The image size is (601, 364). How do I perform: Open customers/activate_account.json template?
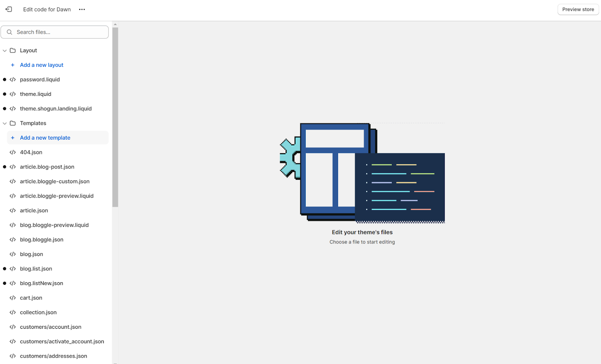(x=62, y=341)
